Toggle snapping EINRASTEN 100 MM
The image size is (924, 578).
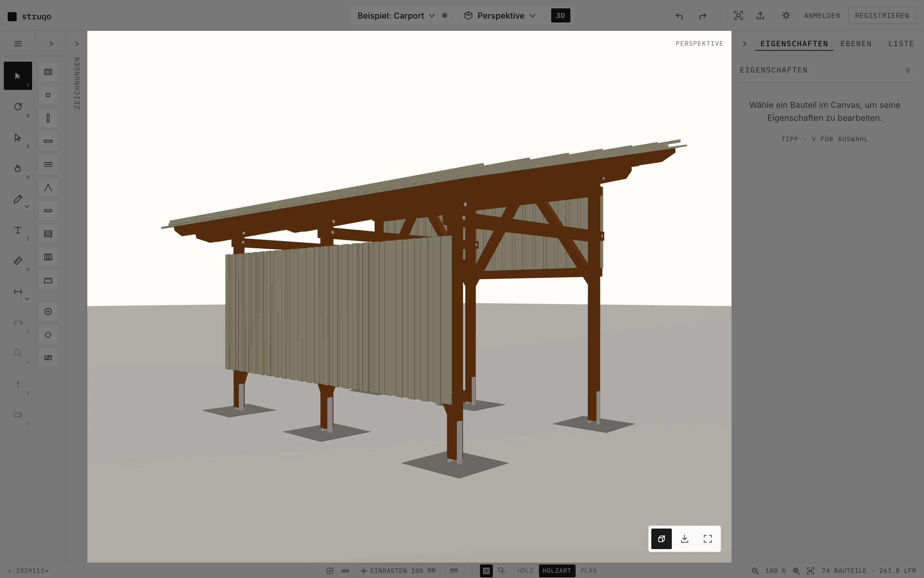398,571
